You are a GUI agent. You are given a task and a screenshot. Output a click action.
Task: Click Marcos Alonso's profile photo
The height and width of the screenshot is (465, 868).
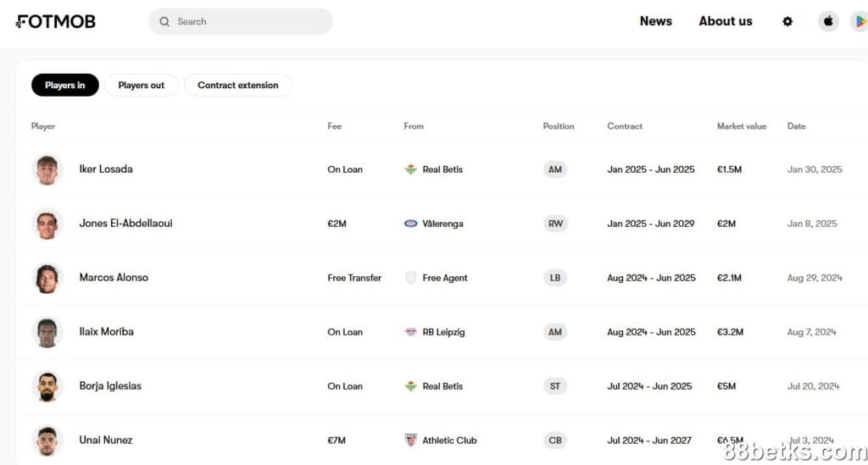coord(47,278)
